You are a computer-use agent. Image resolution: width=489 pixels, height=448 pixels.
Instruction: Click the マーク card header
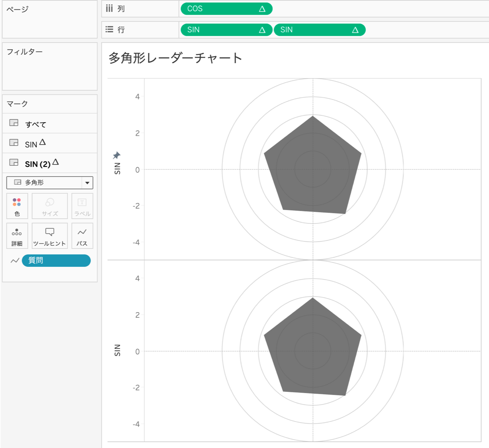(x=17, y=104)
